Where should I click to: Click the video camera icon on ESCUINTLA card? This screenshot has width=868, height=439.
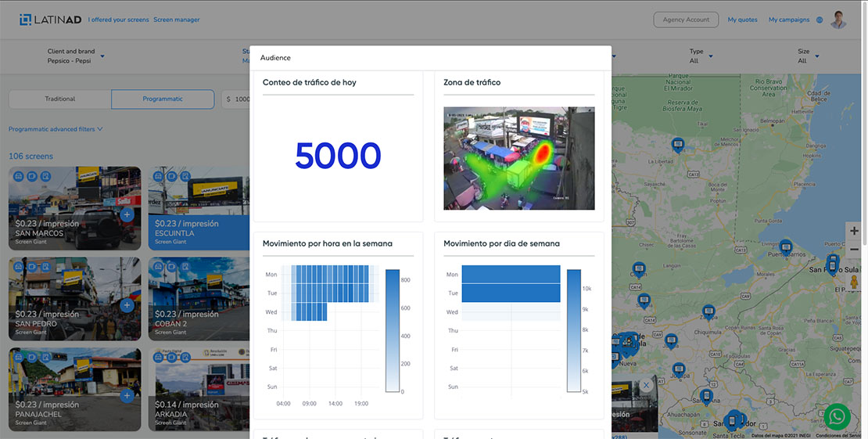tap(171, 176)
